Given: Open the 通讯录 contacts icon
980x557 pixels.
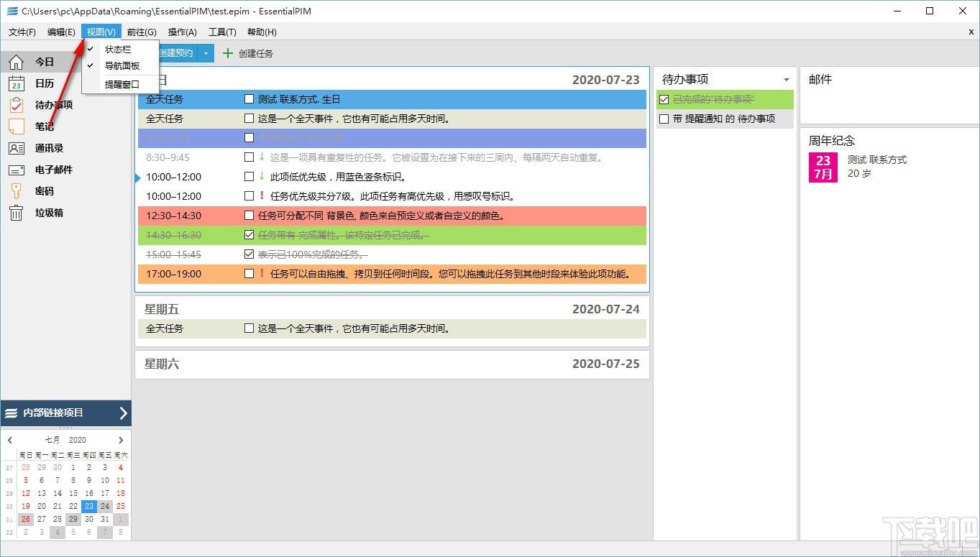Looking at the screenshot, I should [x=16, y=148].
